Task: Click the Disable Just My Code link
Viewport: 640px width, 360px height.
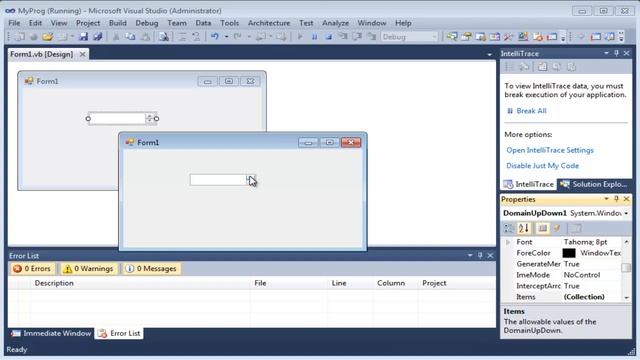Action: click(x=542, y=165)
